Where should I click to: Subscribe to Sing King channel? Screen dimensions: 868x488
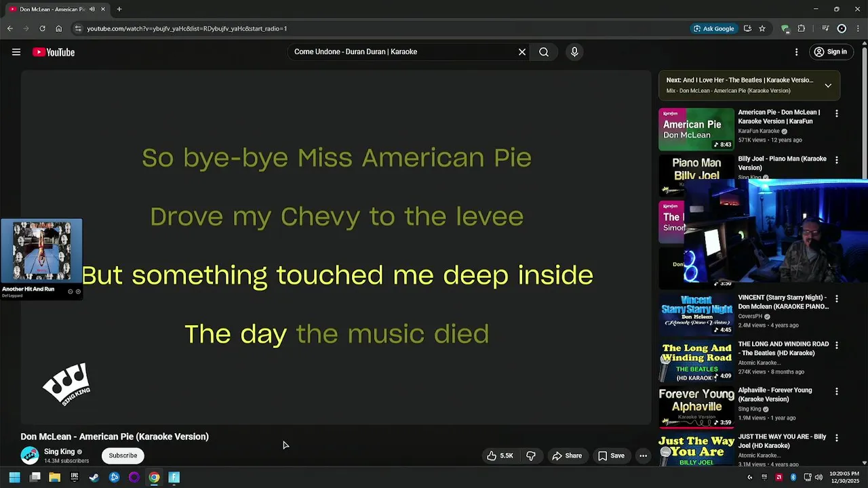pos(123,455)
